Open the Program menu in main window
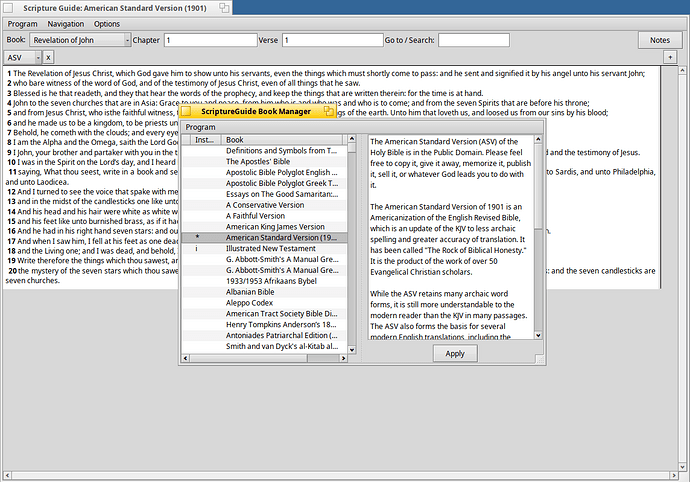Screen dimensions: 690x482 tap(22, 24)
